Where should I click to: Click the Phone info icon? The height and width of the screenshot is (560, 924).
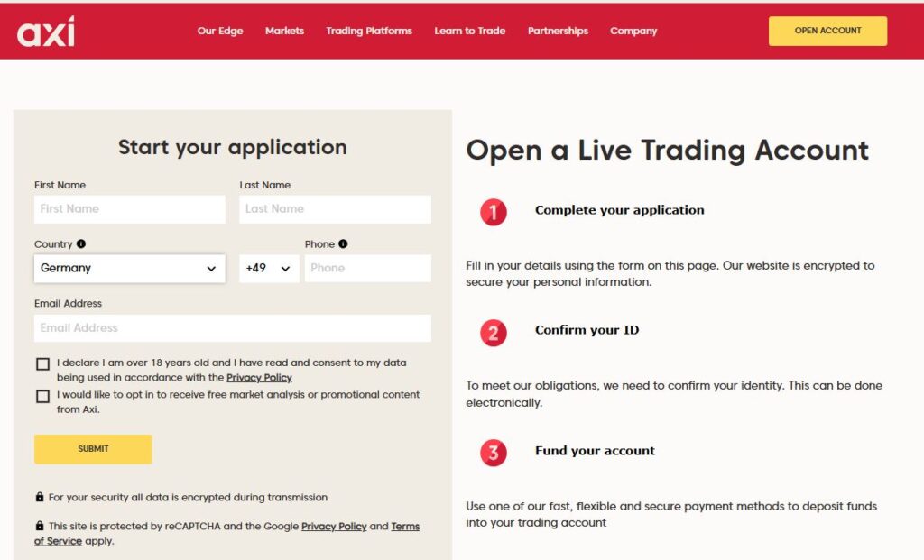pyautogui.click(x=343, y=243)
